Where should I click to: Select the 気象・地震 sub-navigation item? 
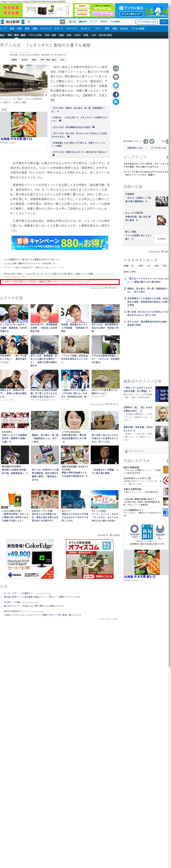(50, 35)
